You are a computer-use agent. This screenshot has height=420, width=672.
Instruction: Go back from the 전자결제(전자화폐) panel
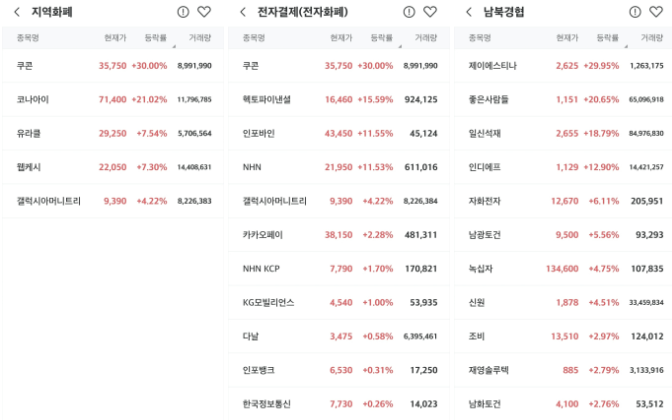point(243,12)
